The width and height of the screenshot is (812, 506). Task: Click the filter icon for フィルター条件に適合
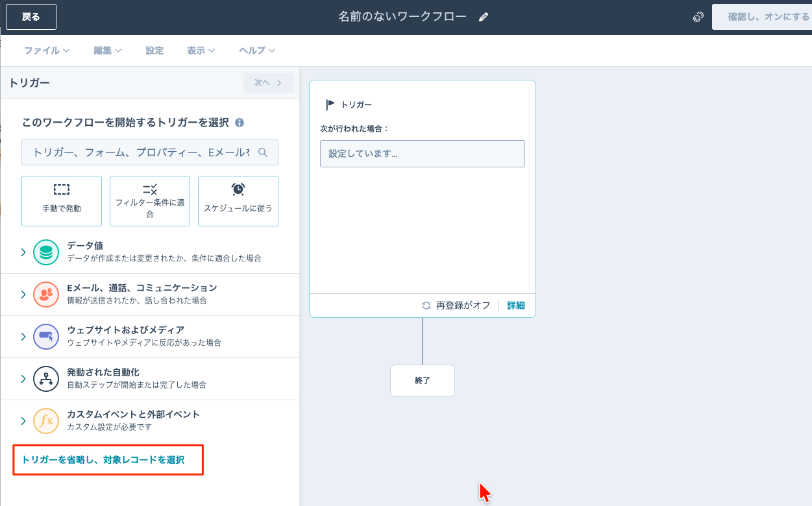150,189
